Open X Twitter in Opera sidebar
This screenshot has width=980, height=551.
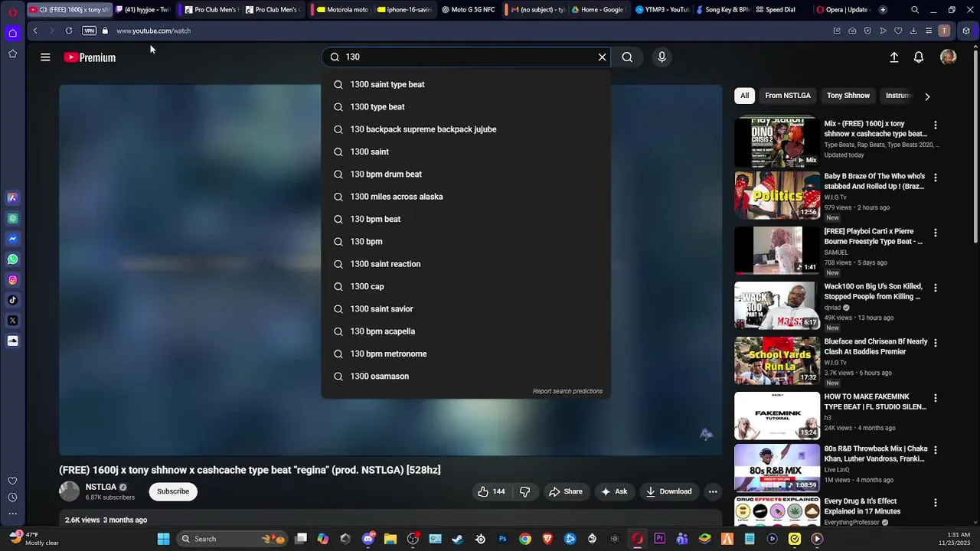12,321
